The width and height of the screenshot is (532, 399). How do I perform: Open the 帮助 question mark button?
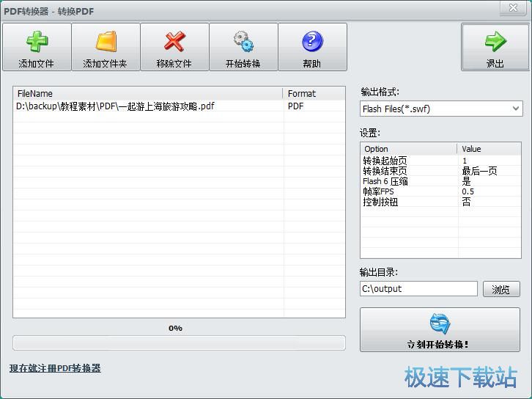312,47
